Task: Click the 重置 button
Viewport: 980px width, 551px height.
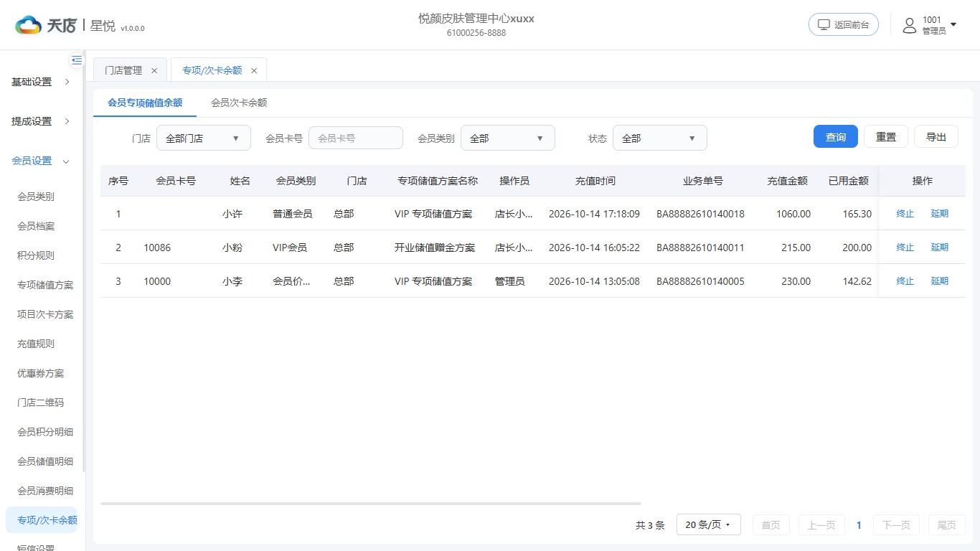Action: tap(886, 136)
